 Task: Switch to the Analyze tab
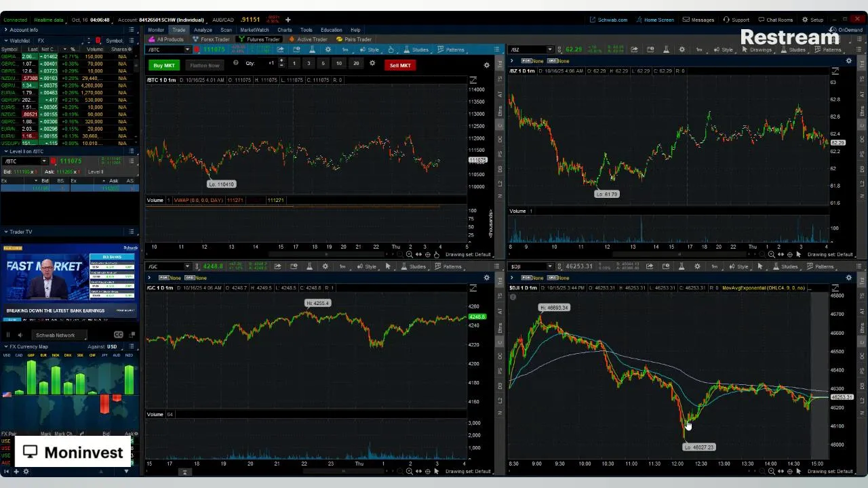203,30
